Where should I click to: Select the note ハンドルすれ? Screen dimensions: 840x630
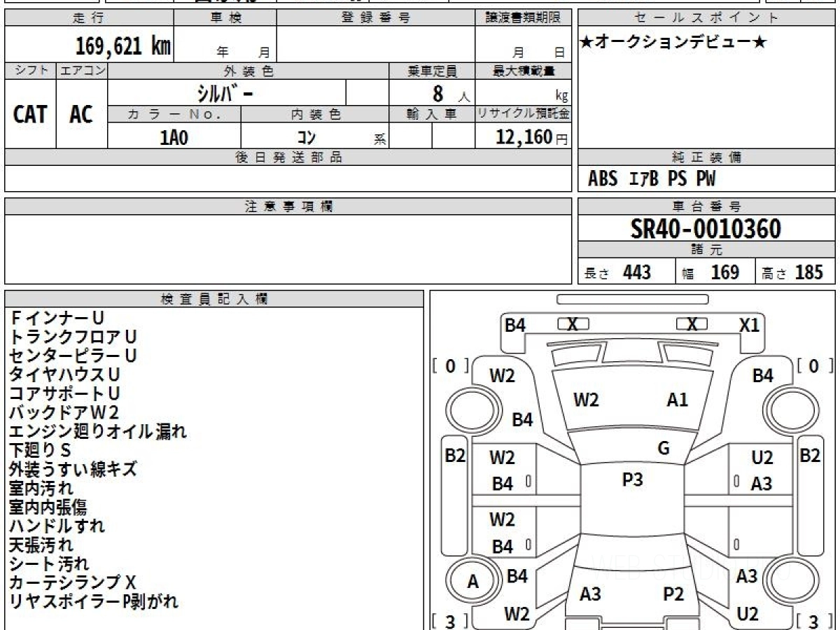point(57,526)
